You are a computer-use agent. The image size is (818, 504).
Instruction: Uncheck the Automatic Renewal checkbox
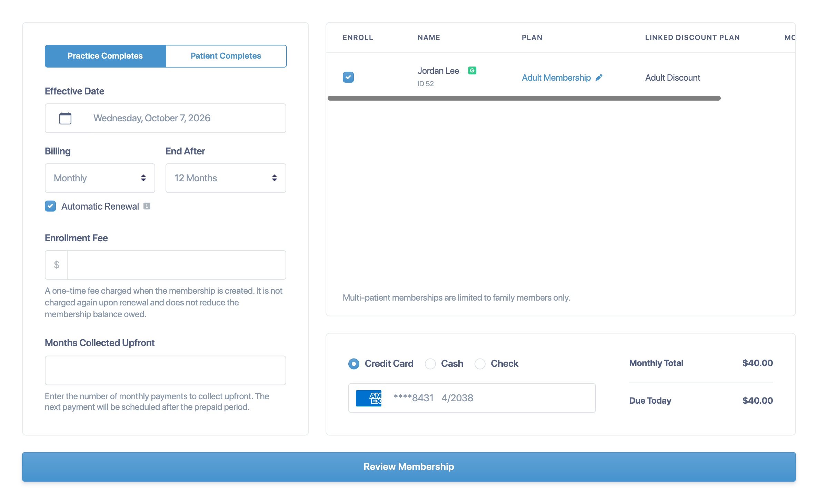tap(50, 206)
